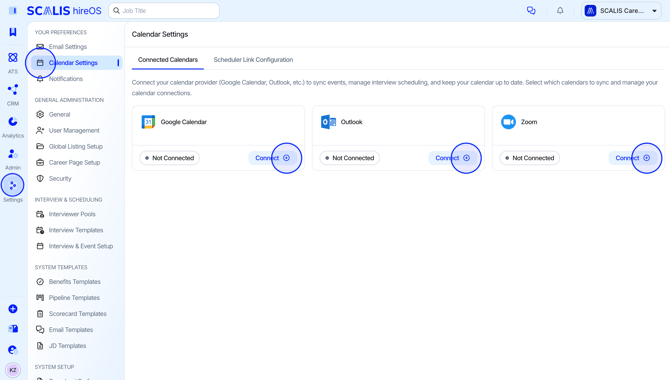Viewport: 670px width, 380px height.
Task: Switch to Connected Calendars tab
Action: coord(168,60)
